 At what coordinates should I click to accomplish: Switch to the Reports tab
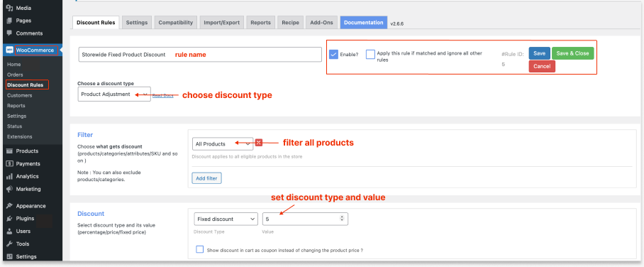pos(261,23)
